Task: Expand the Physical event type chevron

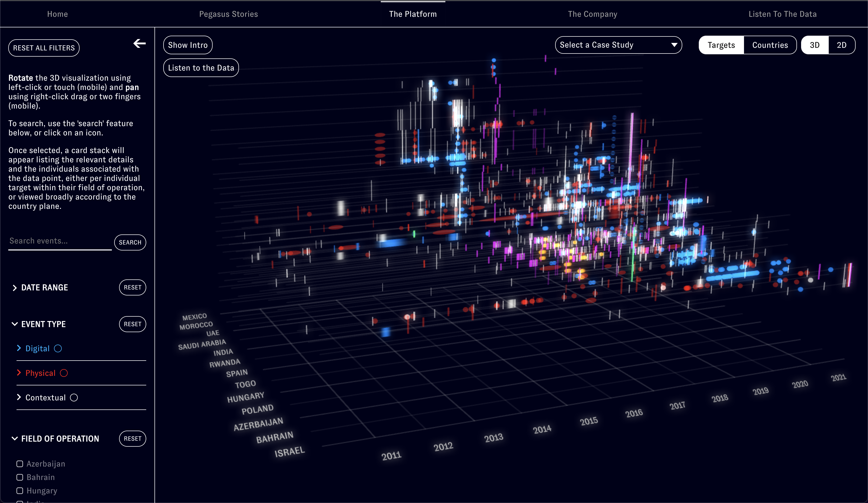Action: pyautogui.click(x=19, y=373)
